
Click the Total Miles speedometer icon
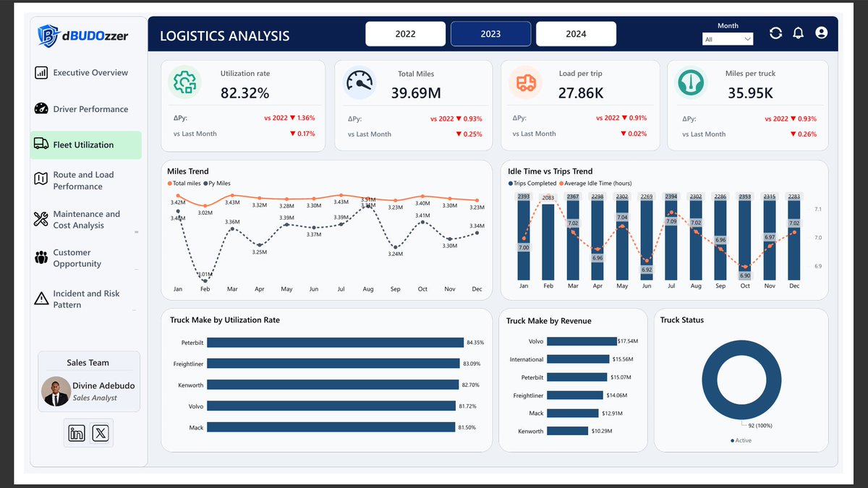tap(359, 82)
